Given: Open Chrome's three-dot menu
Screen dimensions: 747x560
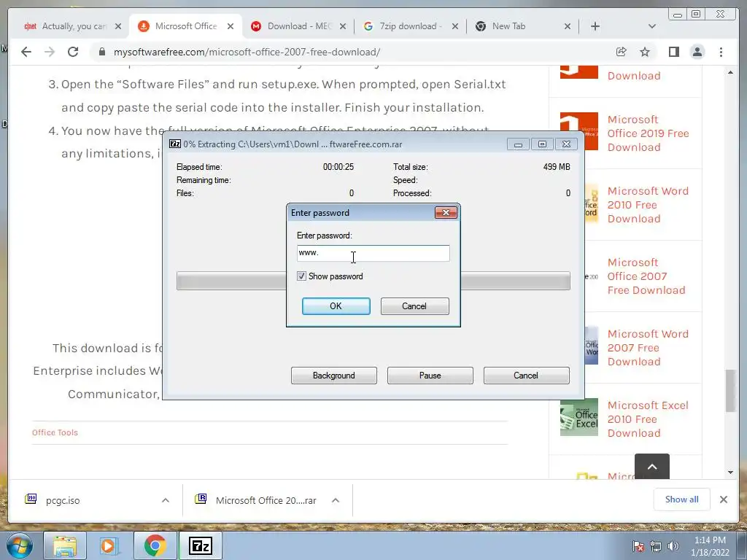Looking at the screenshot, I should click(x=721, y=52).
